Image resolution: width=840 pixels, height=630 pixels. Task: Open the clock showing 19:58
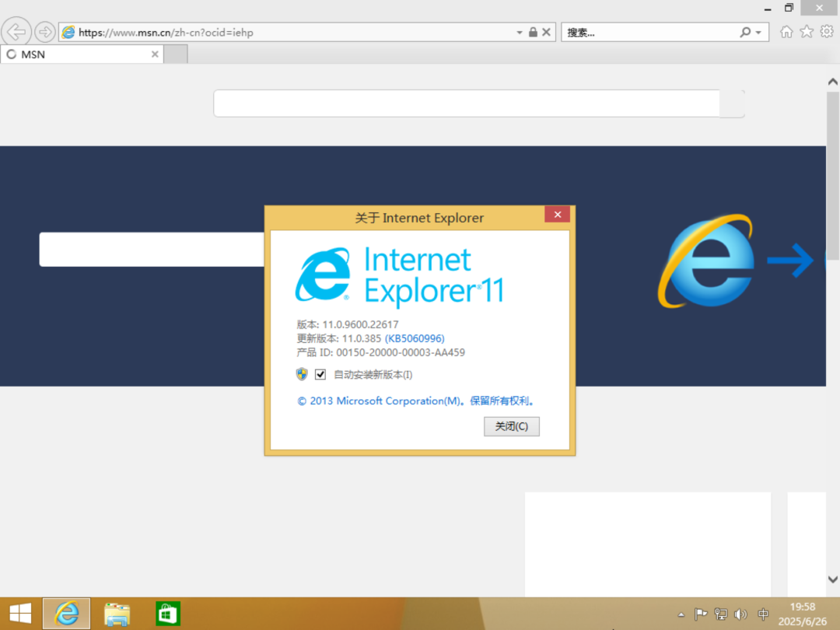tap(803, 614)
